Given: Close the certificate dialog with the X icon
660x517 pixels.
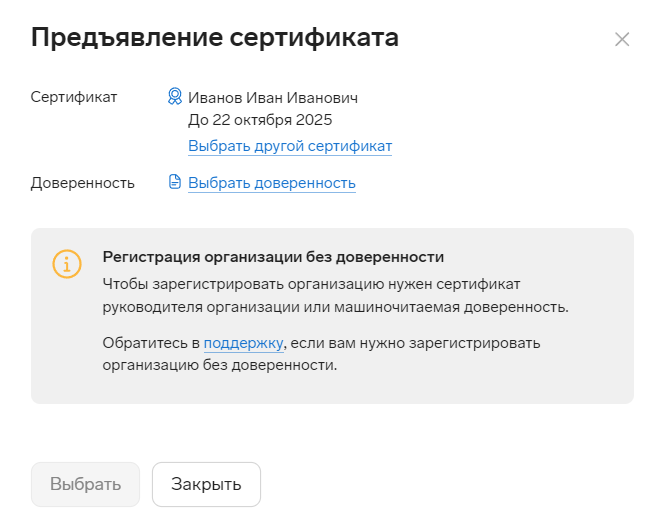Looking at the screenshot, I should (622, 40).
